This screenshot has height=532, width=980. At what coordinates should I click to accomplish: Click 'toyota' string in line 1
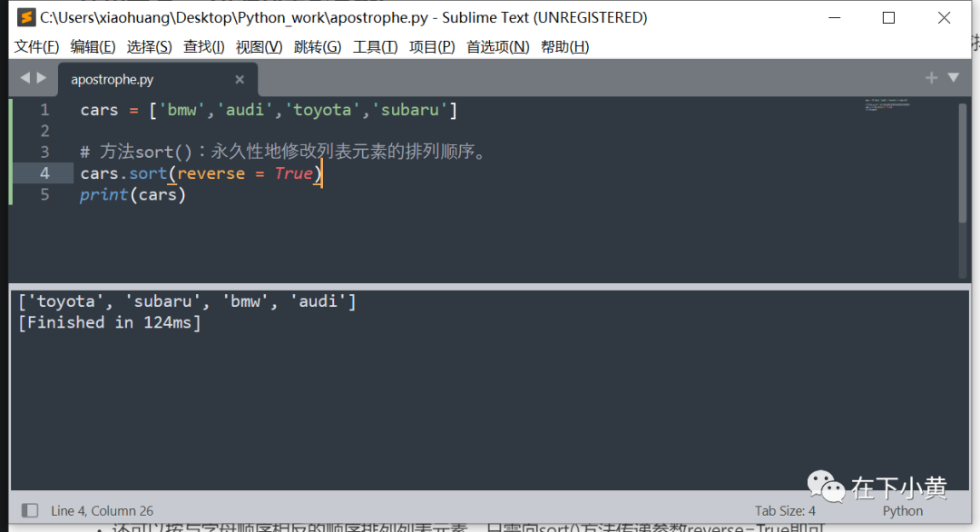coord(322,110)
